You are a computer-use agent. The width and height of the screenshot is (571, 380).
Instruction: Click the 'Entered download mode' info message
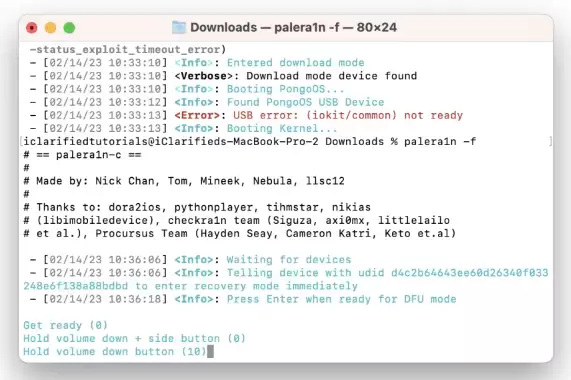pos(295,63)
